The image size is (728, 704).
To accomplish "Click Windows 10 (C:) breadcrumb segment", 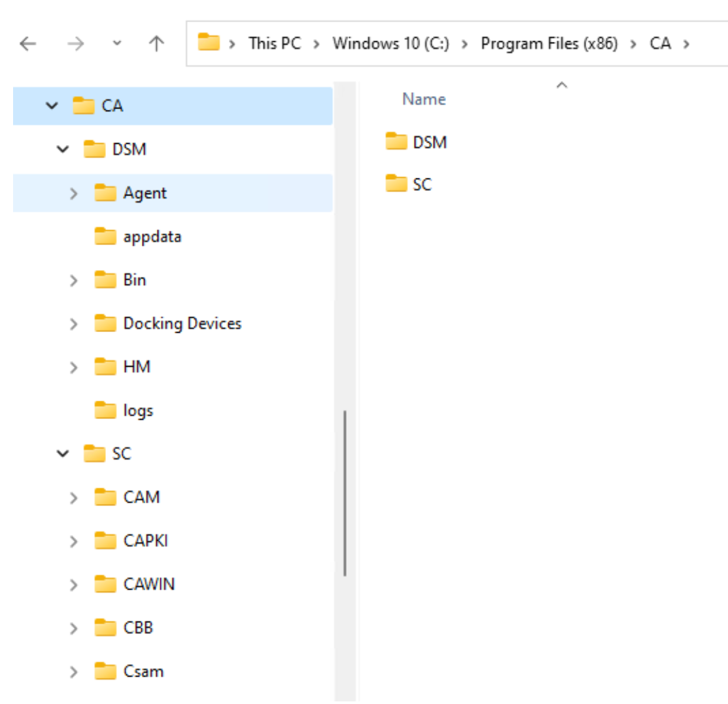I will pyautogui.click(x=390, y=44).
